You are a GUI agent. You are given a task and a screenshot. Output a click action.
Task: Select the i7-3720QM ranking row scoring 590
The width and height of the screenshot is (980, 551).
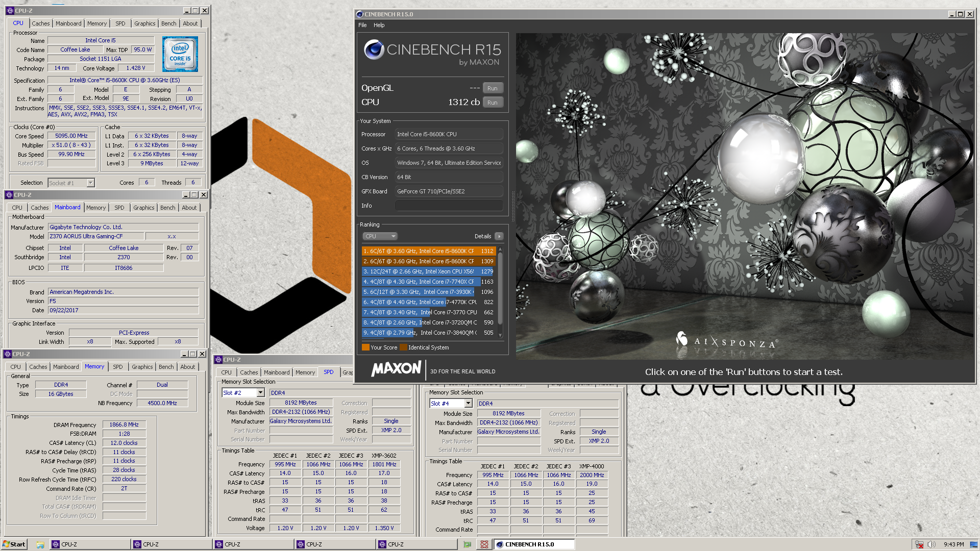pos(428,322)
